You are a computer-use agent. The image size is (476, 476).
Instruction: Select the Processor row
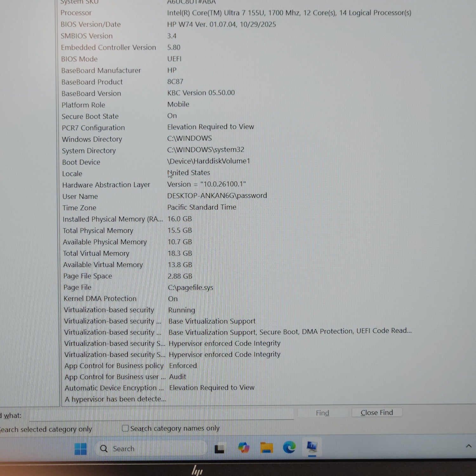click(x=76, y=13)
